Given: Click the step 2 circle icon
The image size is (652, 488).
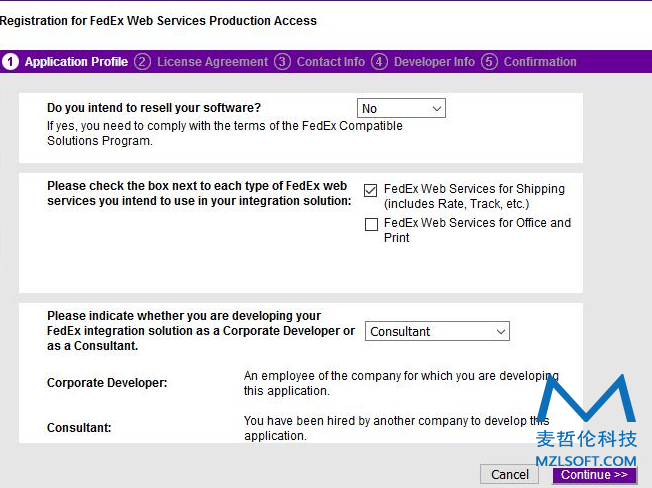Looking at the screenshot, I should tap(142, 62).
